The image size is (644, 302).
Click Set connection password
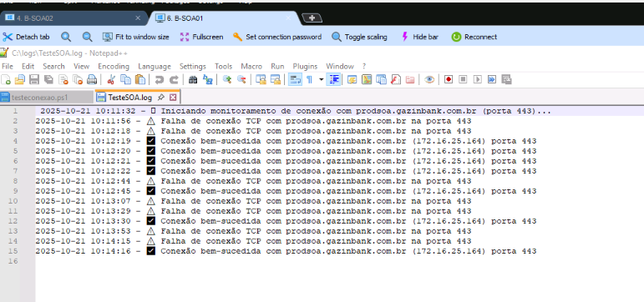[x=277, y=37]
